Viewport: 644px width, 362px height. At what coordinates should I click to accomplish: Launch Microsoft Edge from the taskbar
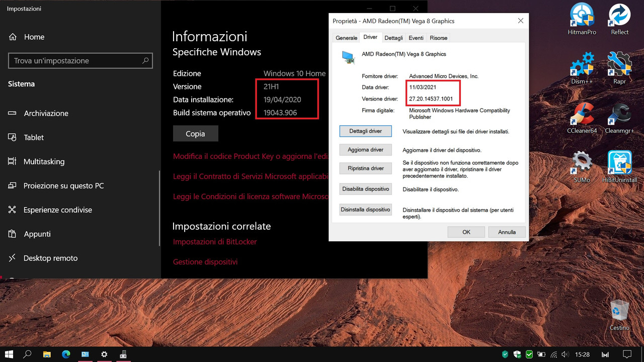[66, 354]
